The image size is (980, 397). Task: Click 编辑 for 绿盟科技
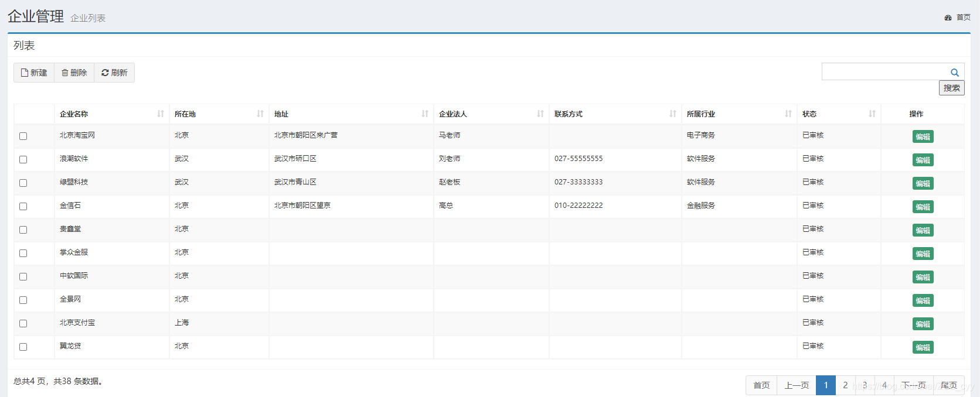[923, 183]
